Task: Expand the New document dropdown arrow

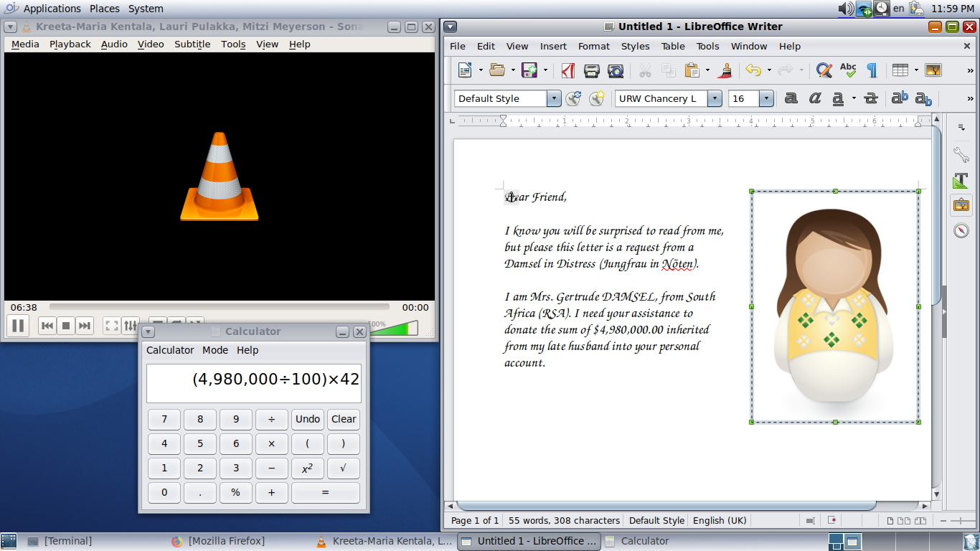Action: click(x=481, y=70)
